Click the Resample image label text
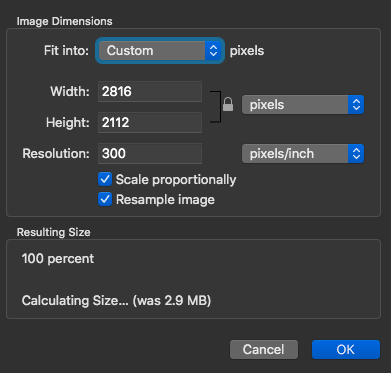The image size is (391, 373). click(165, 200)
